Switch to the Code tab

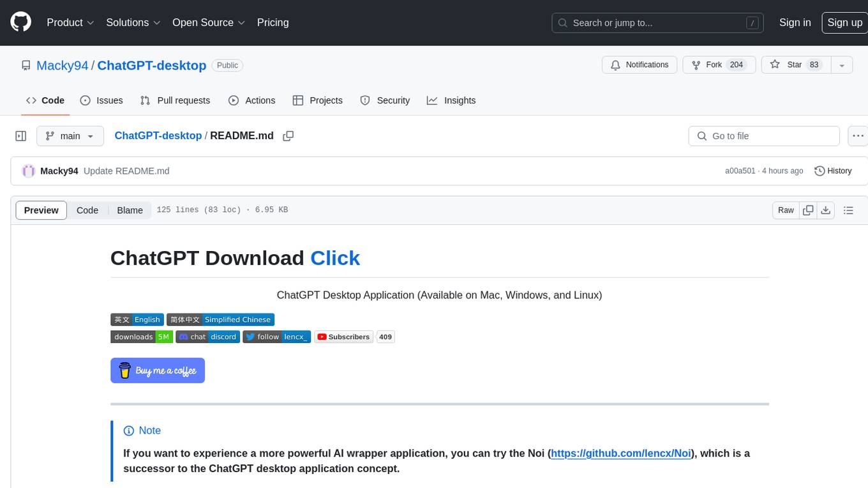coord(45,100)
